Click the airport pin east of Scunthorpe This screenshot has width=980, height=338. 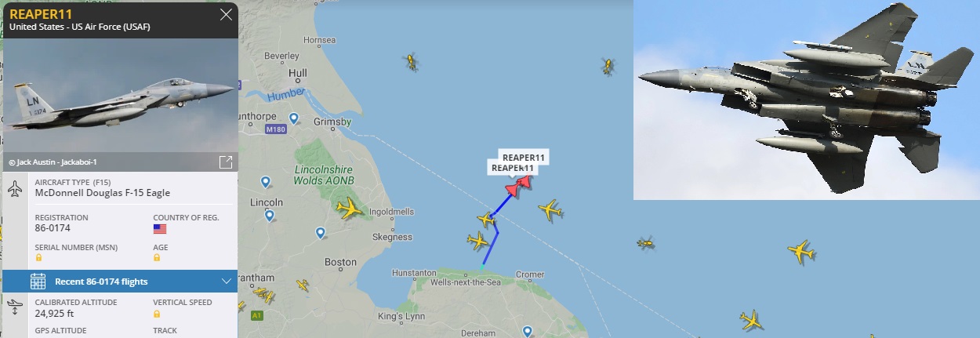click(294, 118)
